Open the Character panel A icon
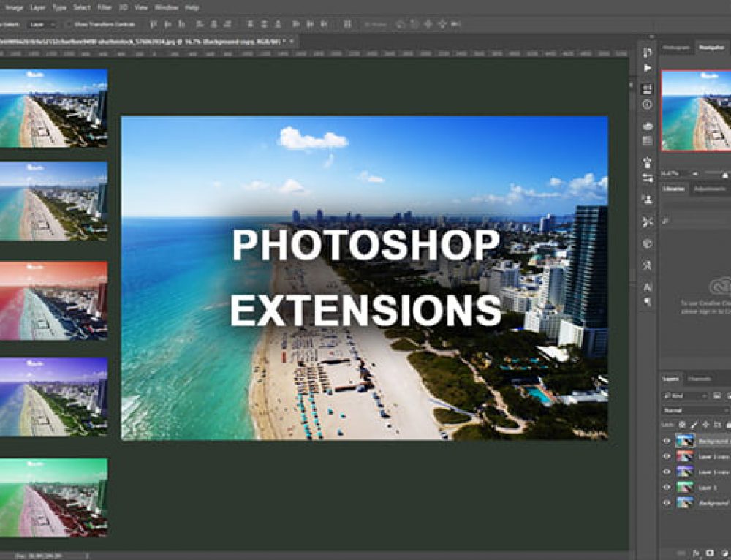 point(647,287)
